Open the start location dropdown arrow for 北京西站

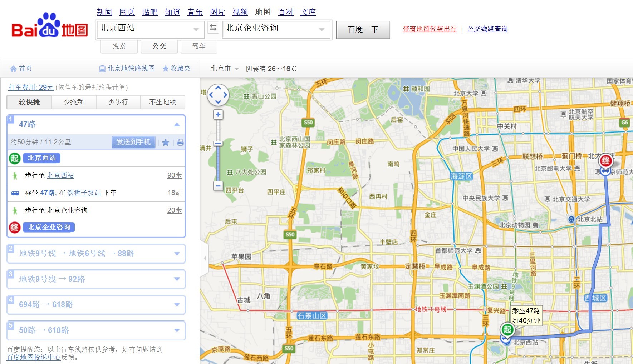[196, 30]
